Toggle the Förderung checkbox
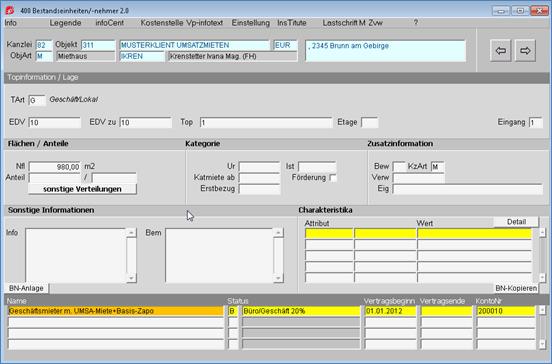This screenshot has width=552, height=364. (x=333, y=178)
